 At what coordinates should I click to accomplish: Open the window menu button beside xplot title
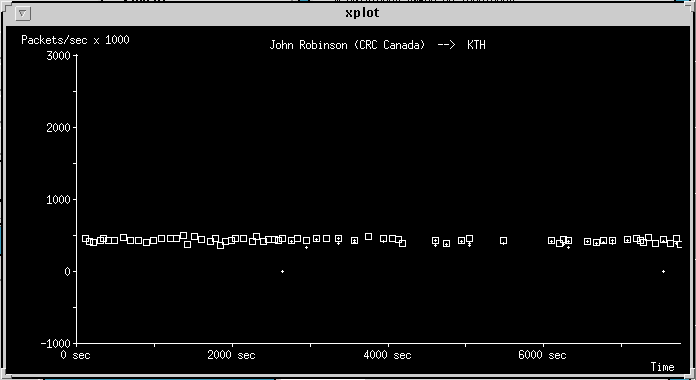[23, 14]
